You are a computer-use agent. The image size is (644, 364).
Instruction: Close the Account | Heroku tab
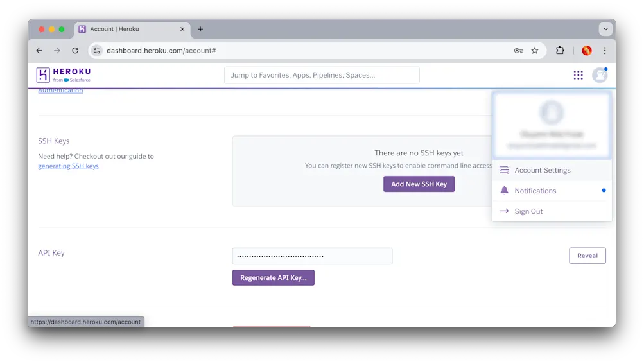coord(182,29)
